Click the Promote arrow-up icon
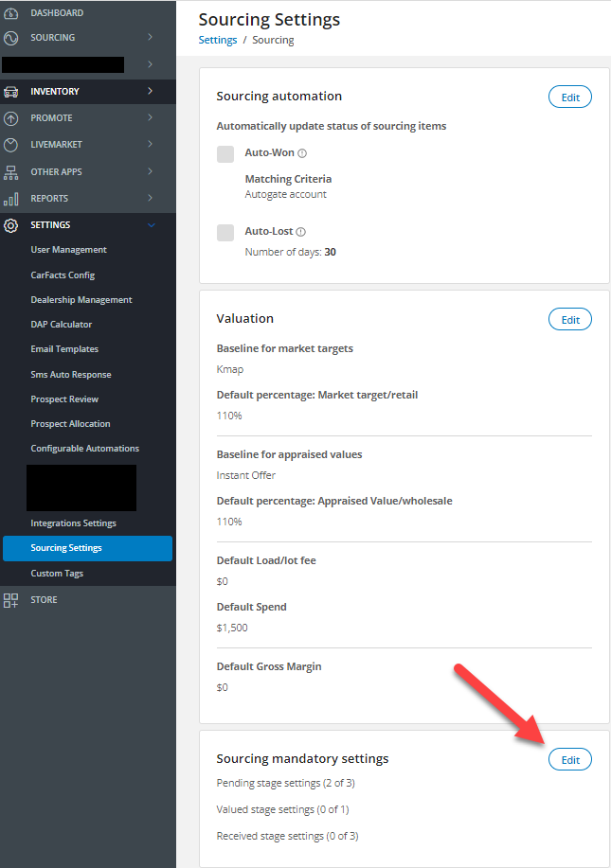Image resolution: width=611 pixels, height=868 pixels. click(x=11, y=118)
